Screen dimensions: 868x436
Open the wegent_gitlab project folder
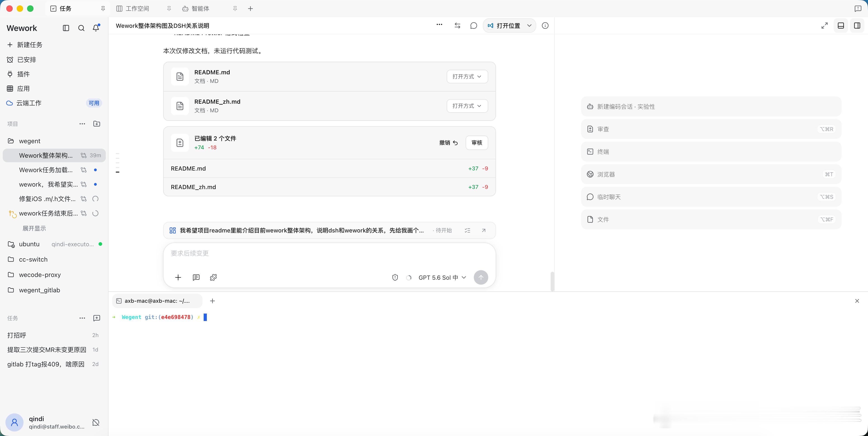coord(54,290)
